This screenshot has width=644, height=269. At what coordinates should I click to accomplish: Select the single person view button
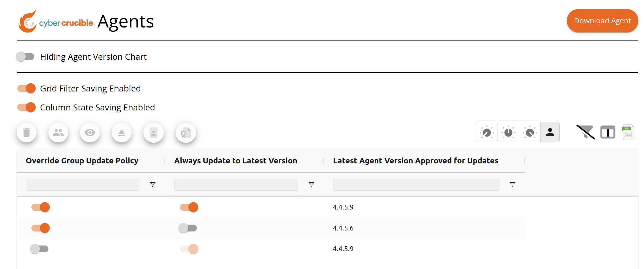tap(550, 132)
